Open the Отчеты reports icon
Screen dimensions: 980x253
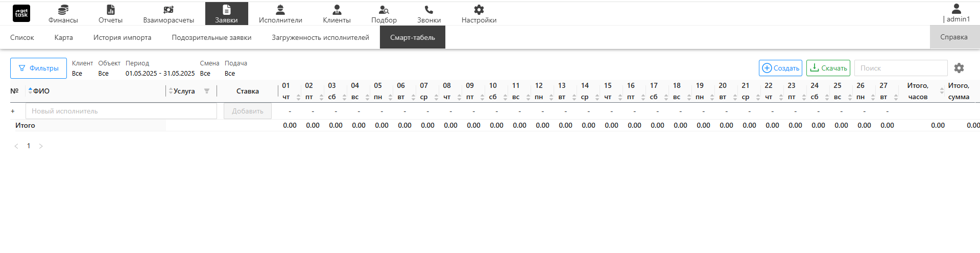110,10
